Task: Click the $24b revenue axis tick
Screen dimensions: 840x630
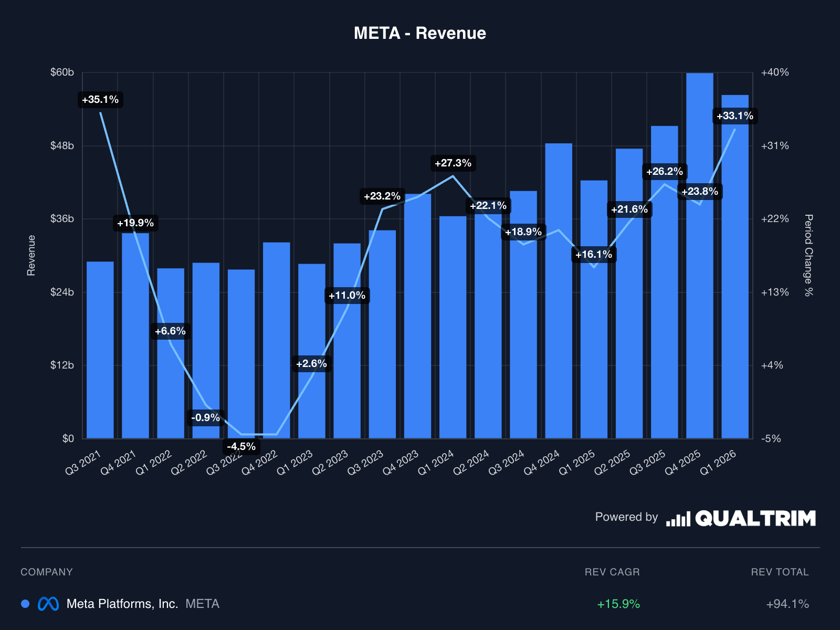Action: pos(62,292)
